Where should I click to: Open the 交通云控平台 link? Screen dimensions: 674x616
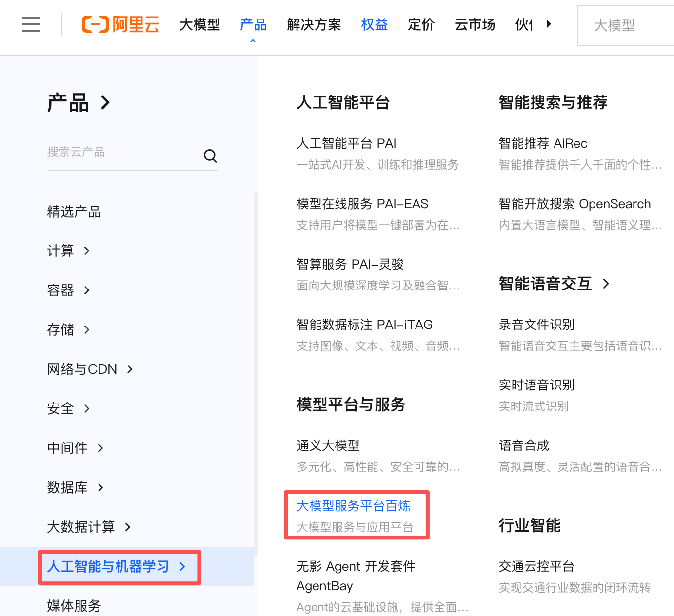tap(536, 566)
